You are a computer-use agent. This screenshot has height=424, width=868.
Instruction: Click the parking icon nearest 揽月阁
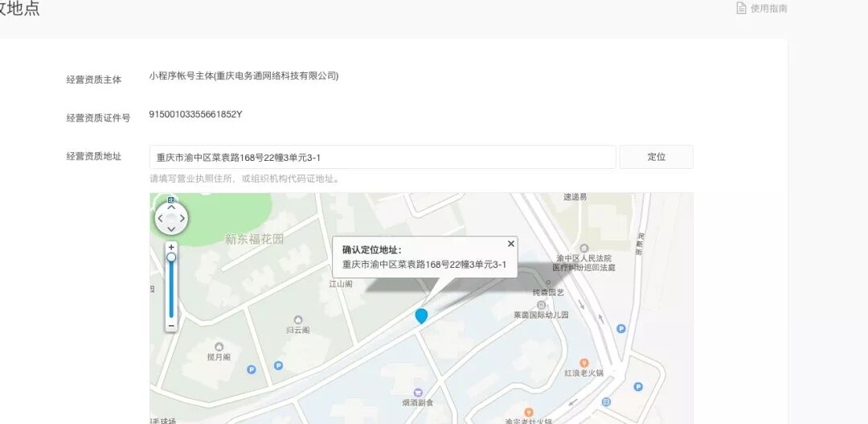point(252,369)
